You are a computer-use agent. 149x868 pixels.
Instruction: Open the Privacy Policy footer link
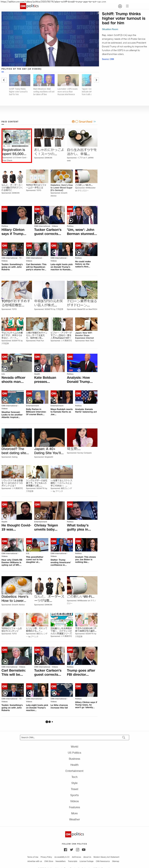(x=46, y=857)
